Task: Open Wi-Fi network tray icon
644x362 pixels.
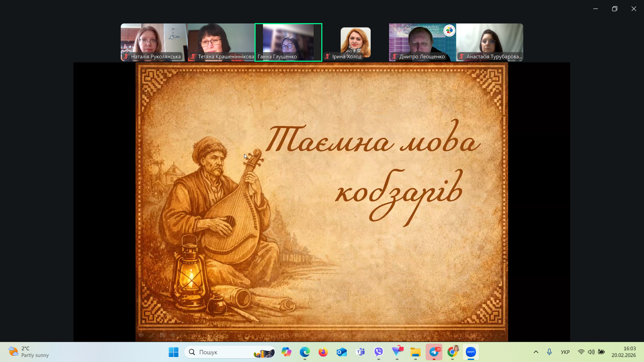Action: click(x=581, y=352)
